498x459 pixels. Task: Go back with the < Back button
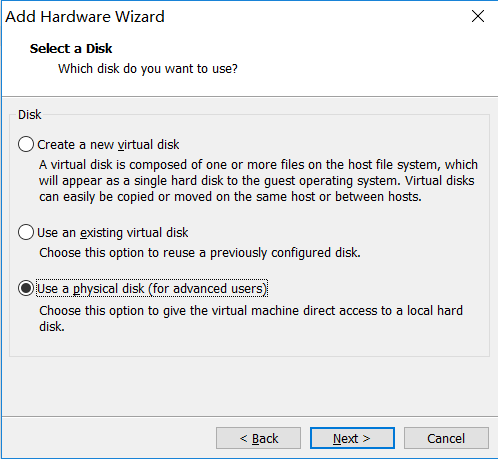258,438
